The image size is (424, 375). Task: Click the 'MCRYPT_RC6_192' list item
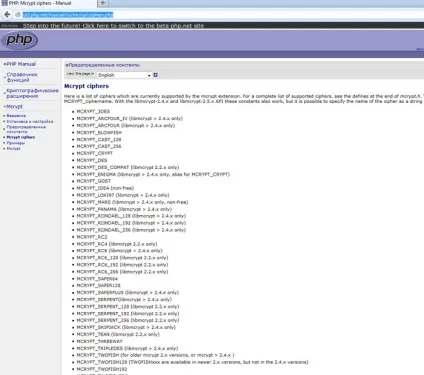122,264
